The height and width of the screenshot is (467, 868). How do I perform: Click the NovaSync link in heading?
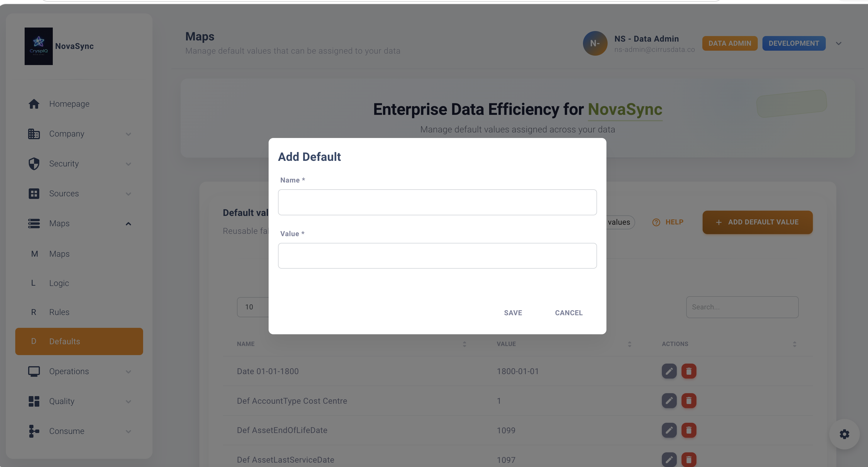pos(625,110)
